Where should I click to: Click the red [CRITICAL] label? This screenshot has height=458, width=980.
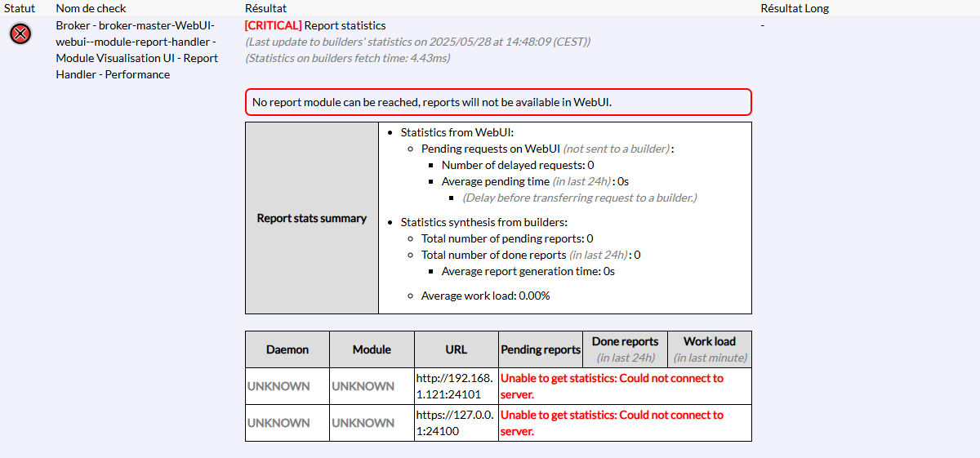pyautogui.click(x=273, y=25)
